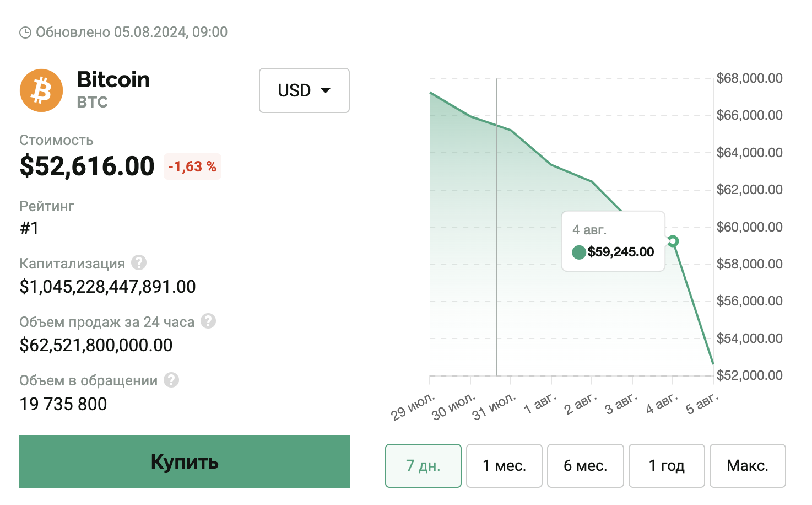Click the $66,000.00 axis label
The height and width of the screenshot is (505, 812).
(750, 115)
